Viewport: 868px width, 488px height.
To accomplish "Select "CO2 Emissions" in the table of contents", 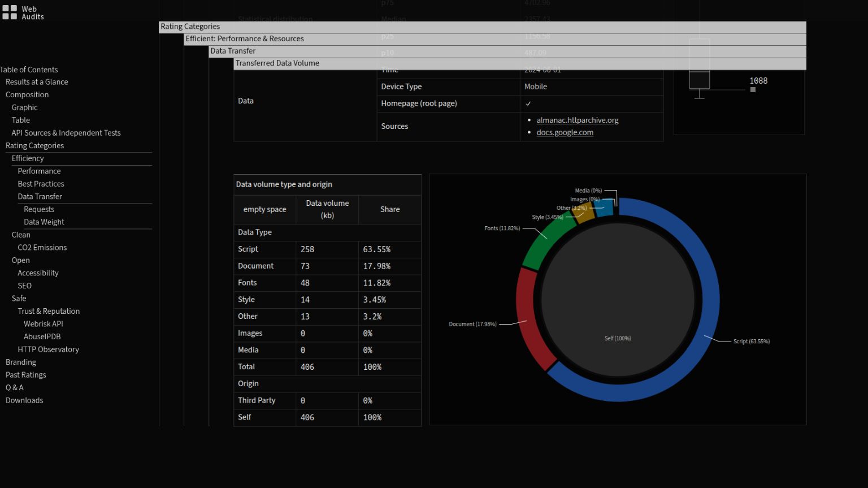I will tap(42, 247).
